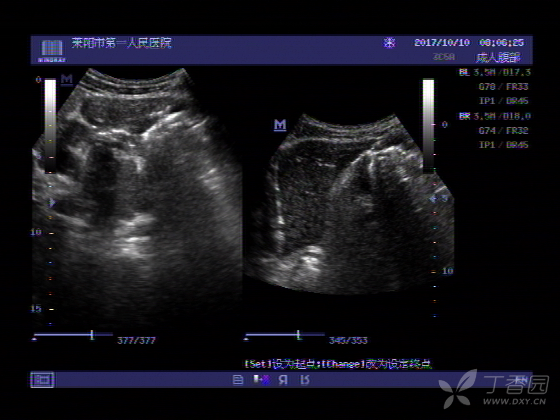Select the M marker on the left image
This screenshot has height=420, width=560.
point(67,79)
